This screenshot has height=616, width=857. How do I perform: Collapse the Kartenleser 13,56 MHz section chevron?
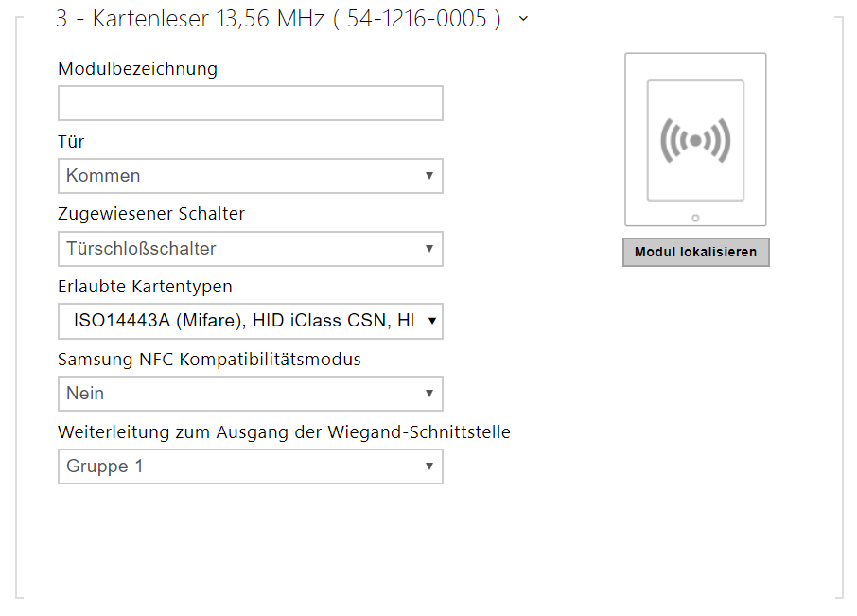click(524, 18)
